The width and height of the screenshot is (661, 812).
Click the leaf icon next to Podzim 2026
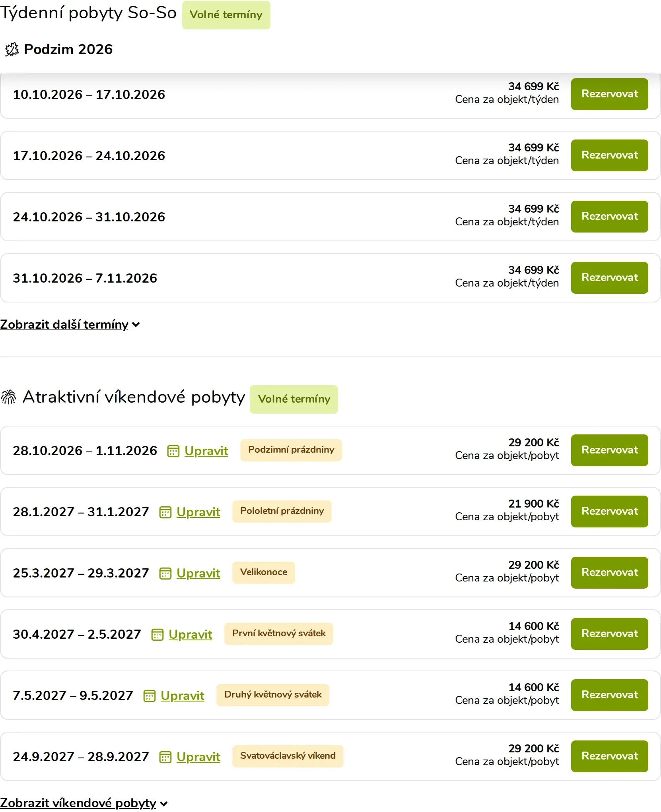[x=12, y=49]
